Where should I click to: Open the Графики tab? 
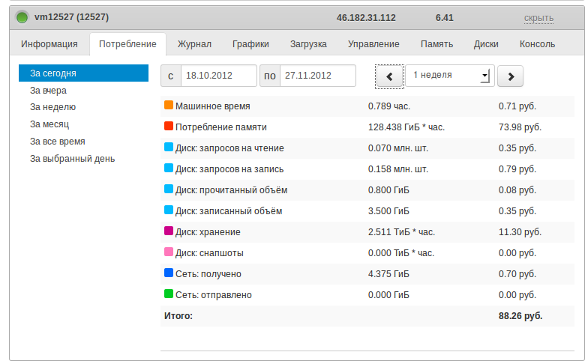250,44
